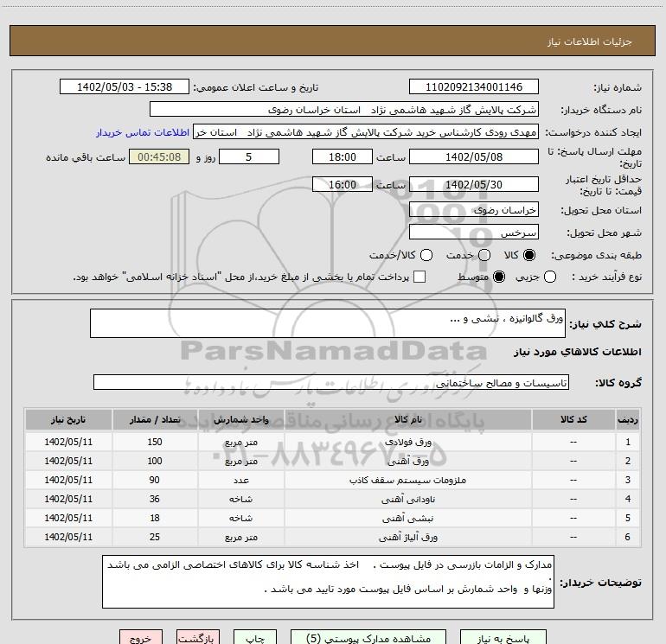Image resolution: width=666 pixels, height=644 pixels.
Task: Click quantity 25 in row 6
Action: click(x=155, y=538)
